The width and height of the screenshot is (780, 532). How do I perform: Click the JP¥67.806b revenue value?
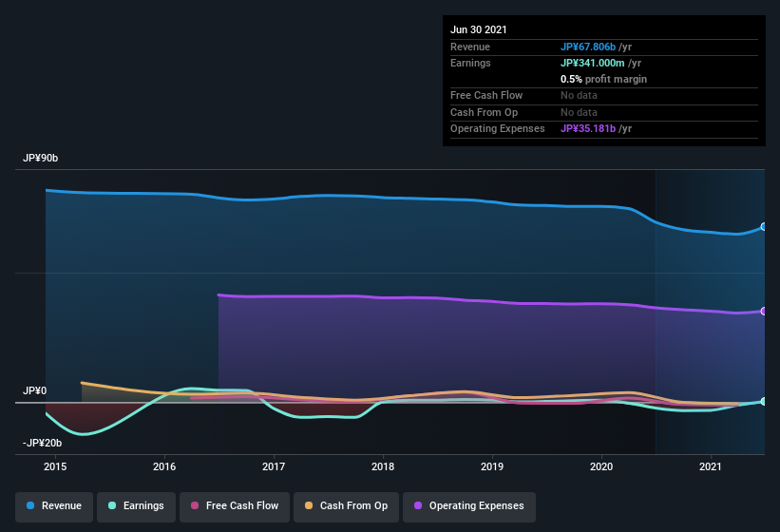(588, 47)
